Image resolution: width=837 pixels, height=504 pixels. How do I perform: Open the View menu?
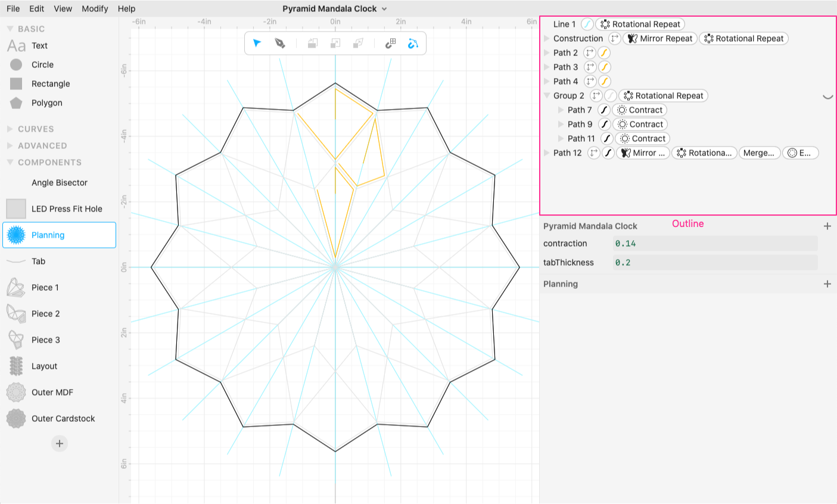(x=63, y=8)
